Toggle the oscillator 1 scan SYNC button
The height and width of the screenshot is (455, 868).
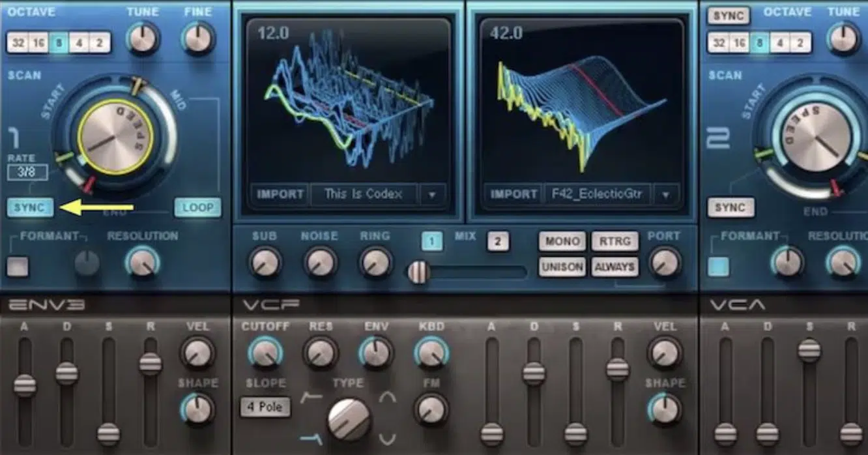tap(30, 207)
